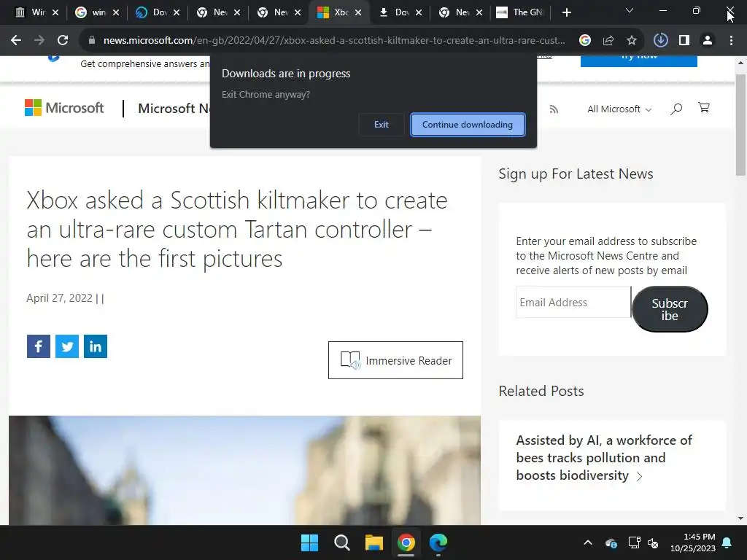Click the share page icon
The image size is (747, 560).
tap(608, 41)
